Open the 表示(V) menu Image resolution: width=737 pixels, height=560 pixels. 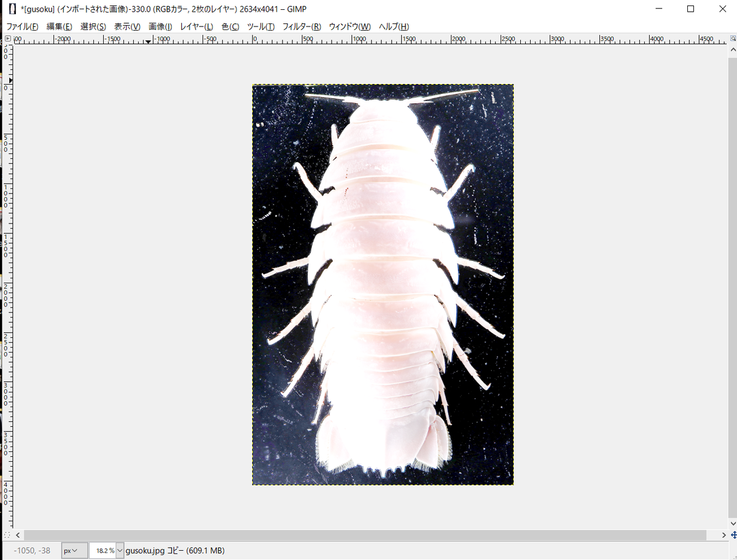click(x=127, y=27)
